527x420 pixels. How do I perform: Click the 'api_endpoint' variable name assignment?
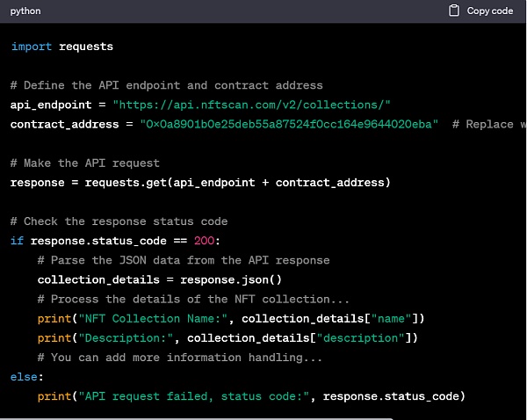click(x=51, y=105)
